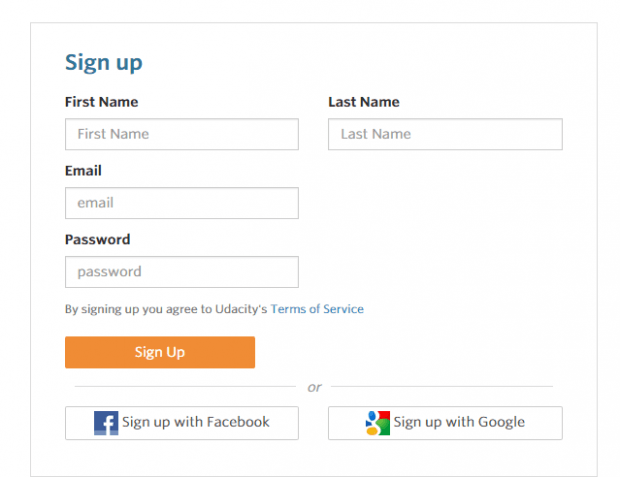Select the password input field
The width and height of the screenshot is (620, 477).
182,272
